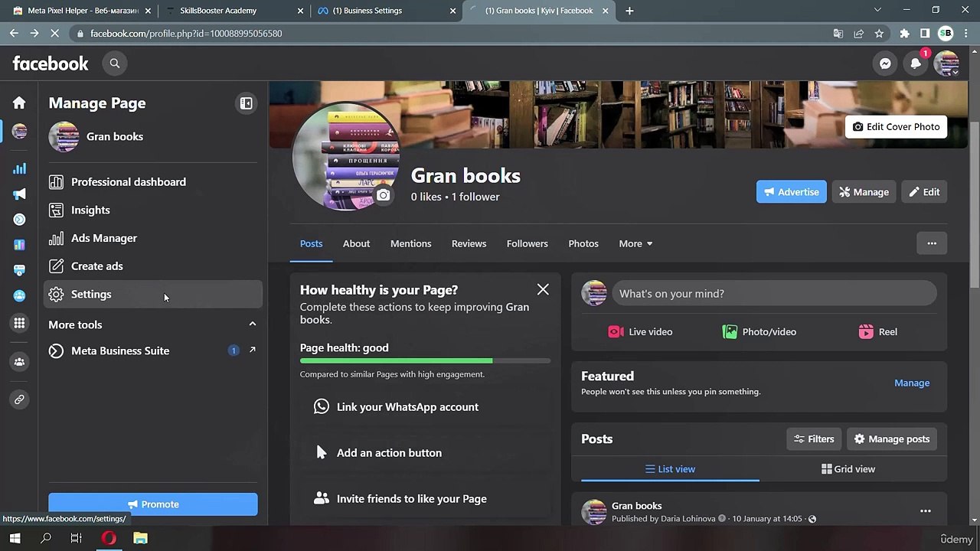This screenshot has width=980, height=551.
Task: Open post Filters
Action: (813, 439)
